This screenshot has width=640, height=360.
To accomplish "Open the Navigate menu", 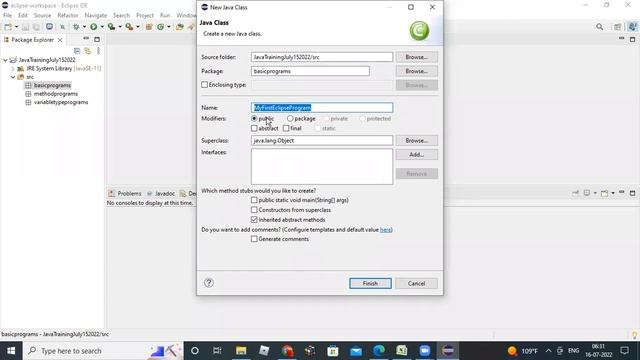I will [x=96, y=15].
